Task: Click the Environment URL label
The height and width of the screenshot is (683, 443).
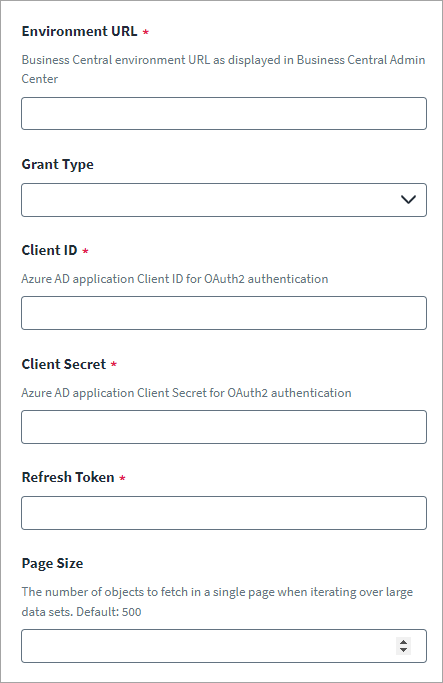Action: click(79, 31)
